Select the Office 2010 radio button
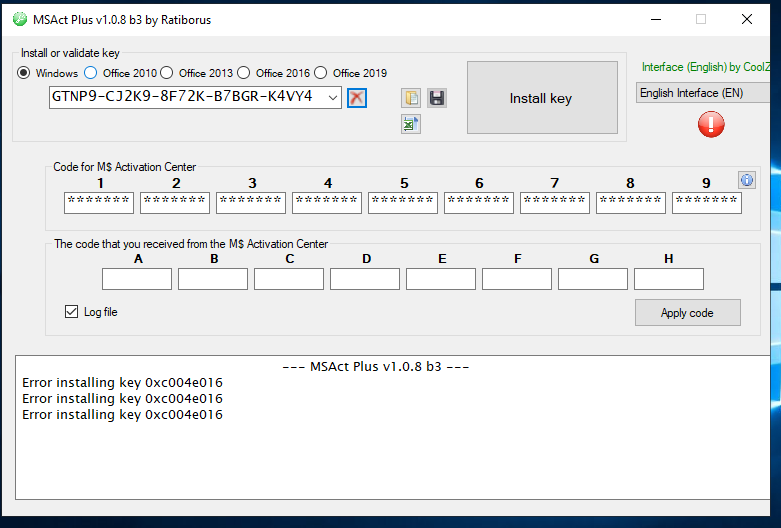Image resolution: width=781 pixels, height=528 pixels. [x=91, y=73]
